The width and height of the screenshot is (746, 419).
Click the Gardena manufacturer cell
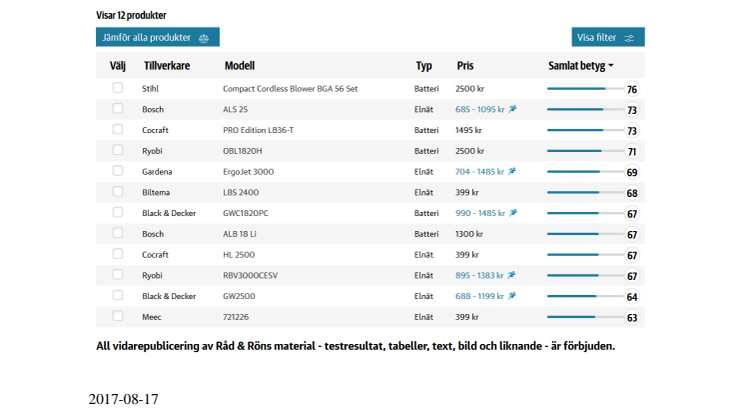tap(157, 172)
